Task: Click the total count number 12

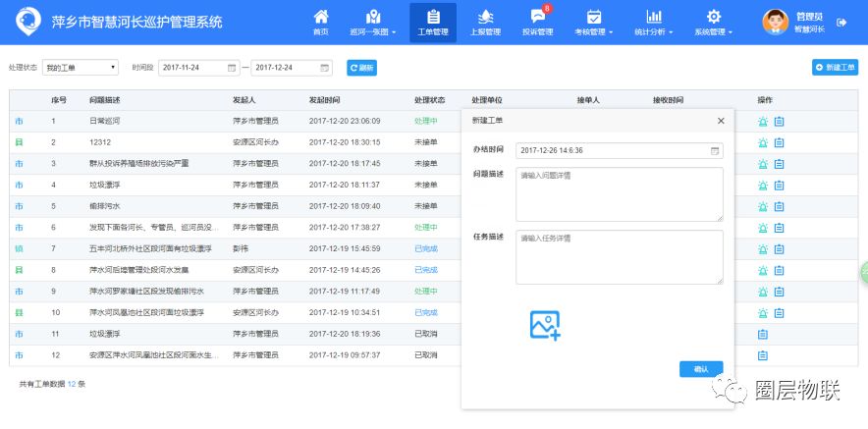Action: pyautogui.click(x=72, y=384)
